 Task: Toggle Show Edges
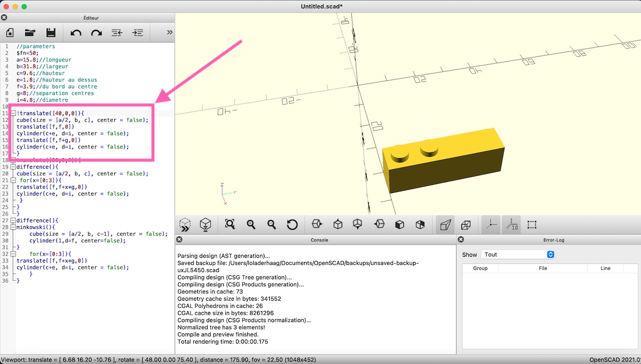click(532, 225)
